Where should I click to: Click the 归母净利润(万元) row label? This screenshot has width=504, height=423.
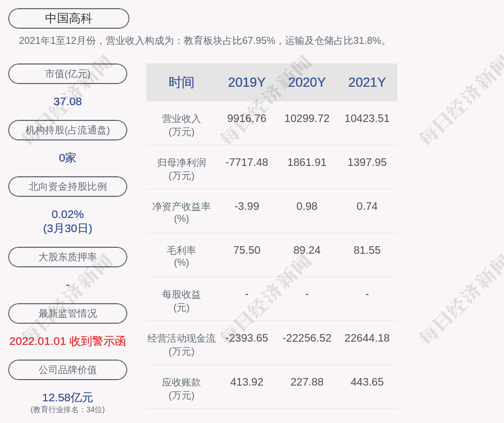point(182,169)
